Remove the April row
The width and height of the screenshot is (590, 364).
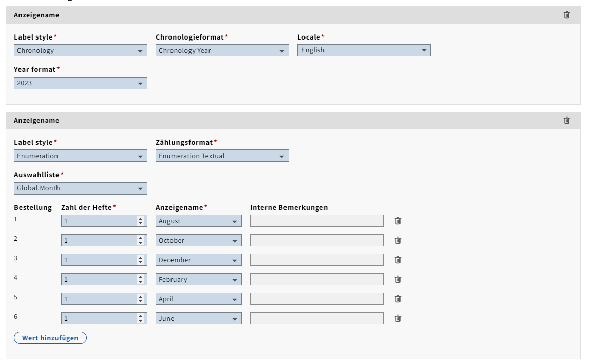(398, 299)
